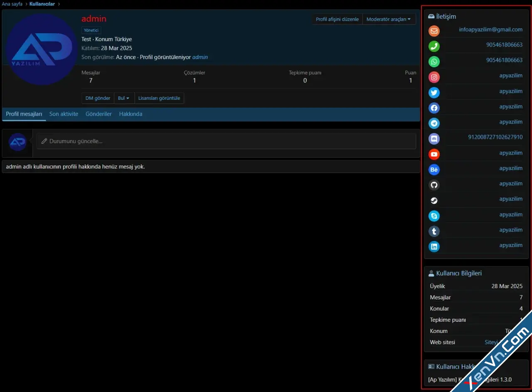Viewport: 532px width, 392px height.
Task: Expand the Bul dropdown menu
Action: 124,98
